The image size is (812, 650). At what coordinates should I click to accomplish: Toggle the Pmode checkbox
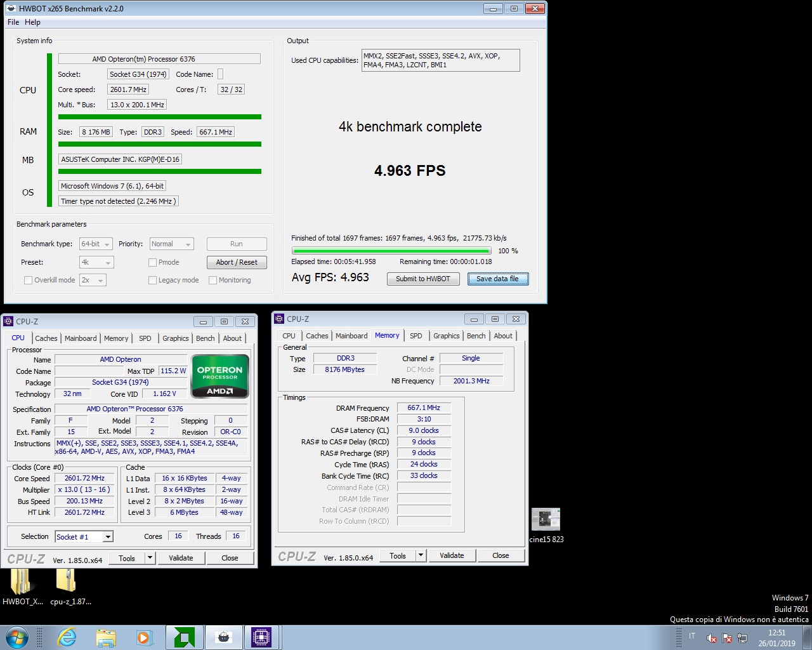(152, 262)
